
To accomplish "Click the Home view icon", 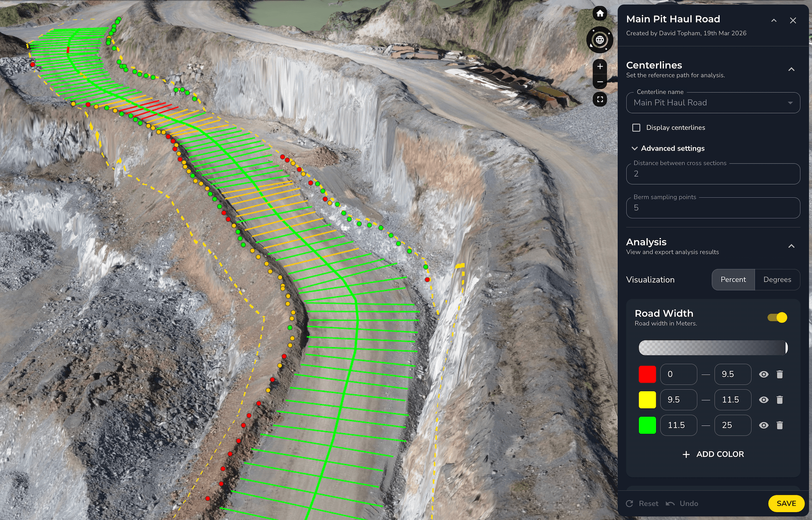I will tap(600, 14).
